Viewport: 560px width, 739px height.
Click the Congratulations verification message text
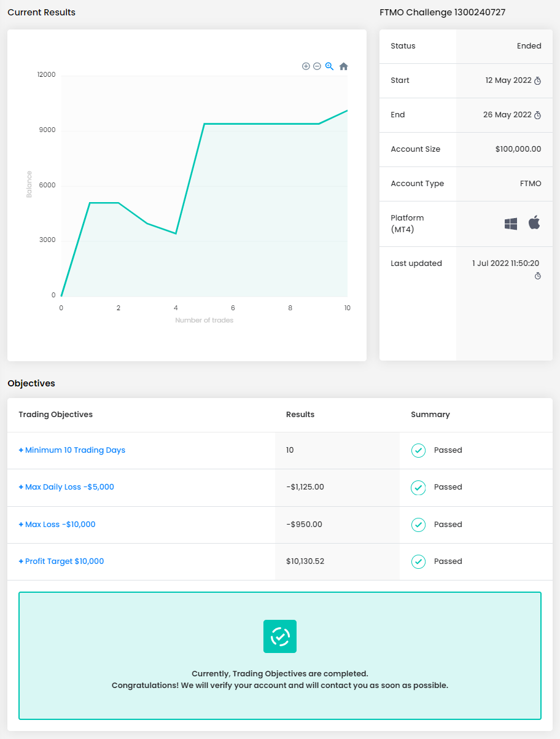(x=280, y=686)
